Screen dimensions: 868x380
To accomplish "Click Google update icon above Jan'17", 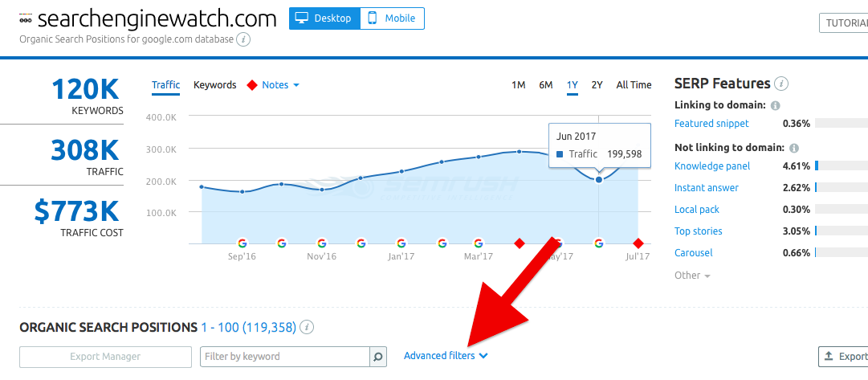I will [x=401, y=243].
